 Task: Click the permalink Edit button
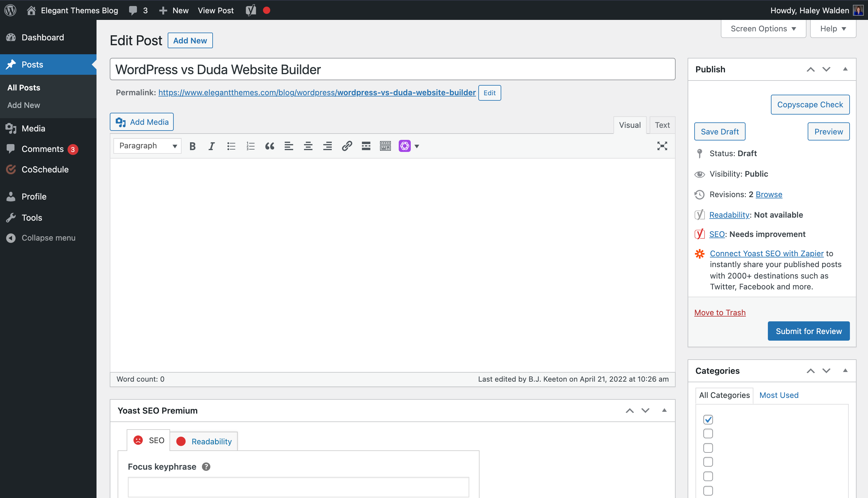[x=489, y=93]
